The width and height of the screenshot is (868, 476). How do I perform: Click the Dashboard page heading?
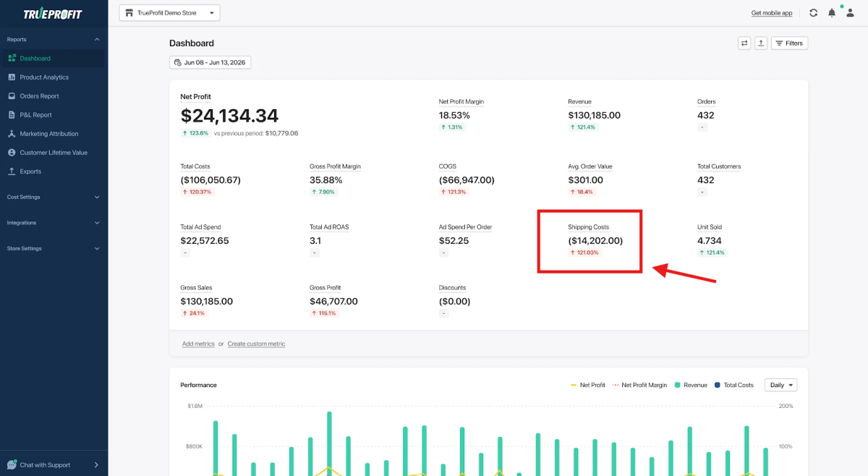(x=192, y=43)
